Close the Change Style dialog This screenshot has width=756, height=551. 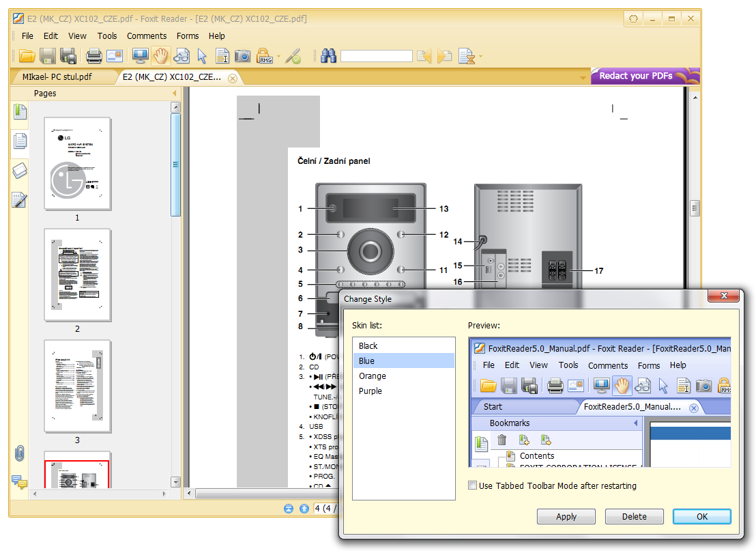click(x=724, y=296)
